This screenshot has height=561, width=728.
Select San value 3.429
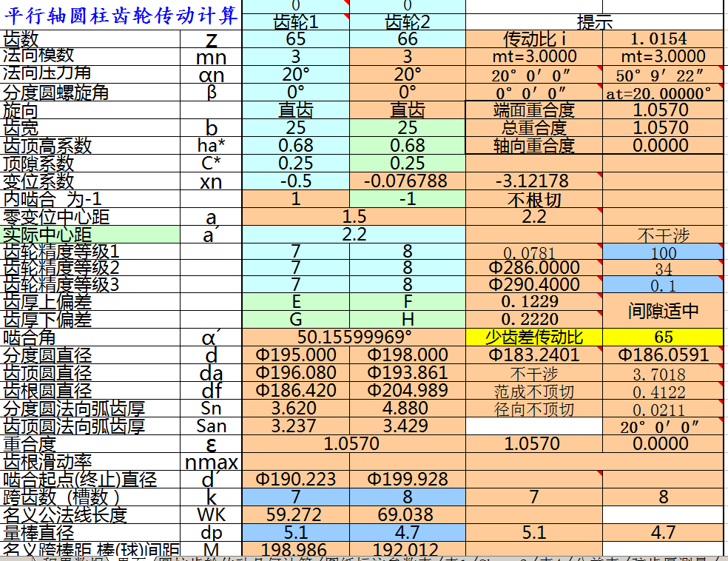[407, 426]
